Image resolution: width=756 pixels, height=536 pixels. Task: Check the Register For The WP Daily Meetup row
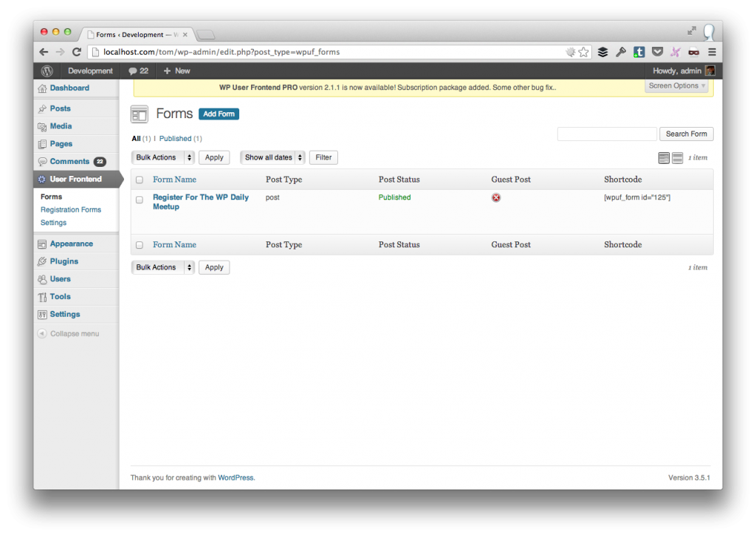click(x=140, y=199)
